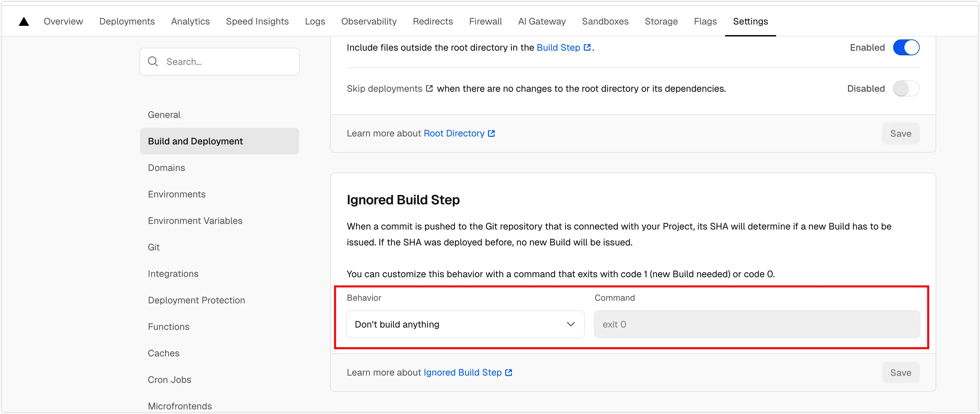
Task: Select Environment Variables in the sidebar
Action: (x=195, y=221)
